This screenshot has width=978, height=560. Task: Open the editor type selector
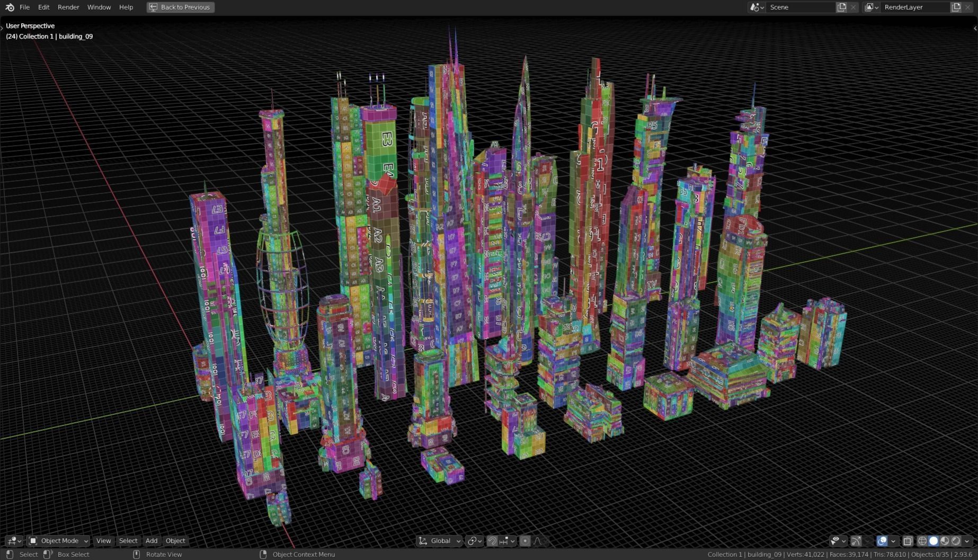(14, 541)
